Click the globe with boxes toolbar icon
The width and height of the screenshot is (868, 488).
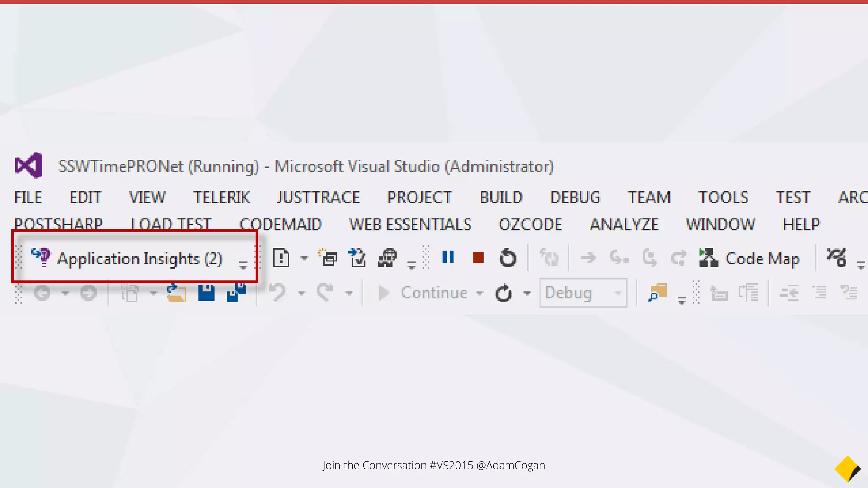click(387, 258)
